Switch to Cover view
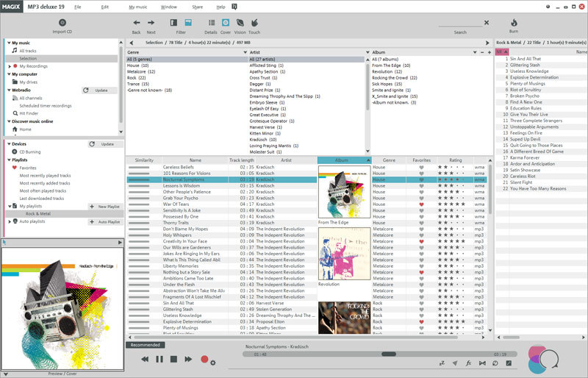Screen dimensions: 588x378 pyautogui.click(x=226, y=23)
